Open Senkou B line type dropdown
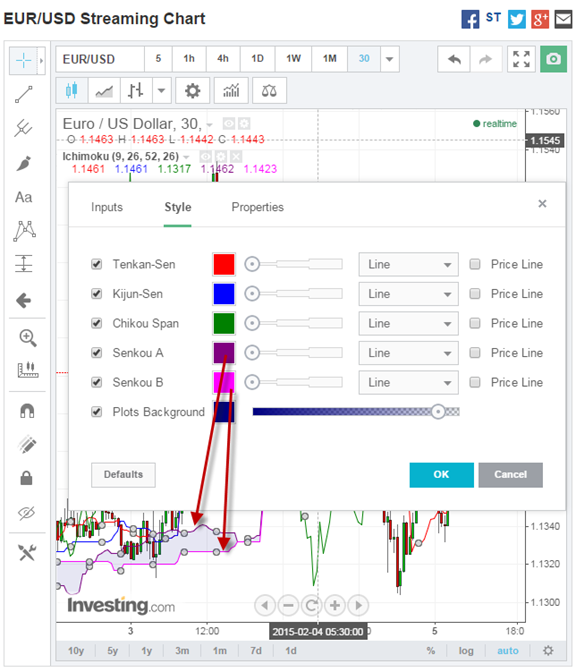 pyautogui.click(x=408, y=382)
